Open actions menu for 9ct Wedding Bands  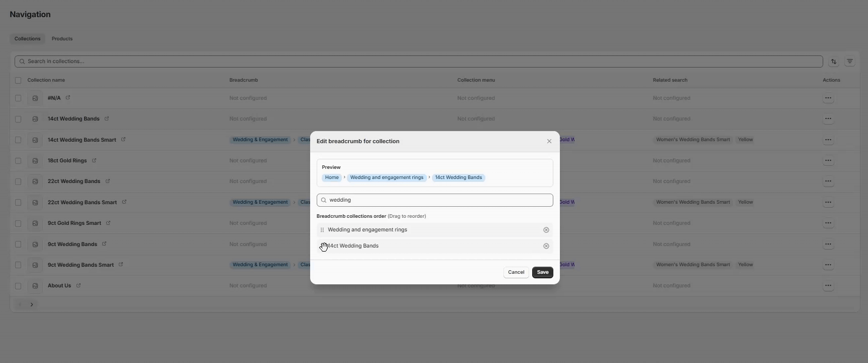(828, 245)
